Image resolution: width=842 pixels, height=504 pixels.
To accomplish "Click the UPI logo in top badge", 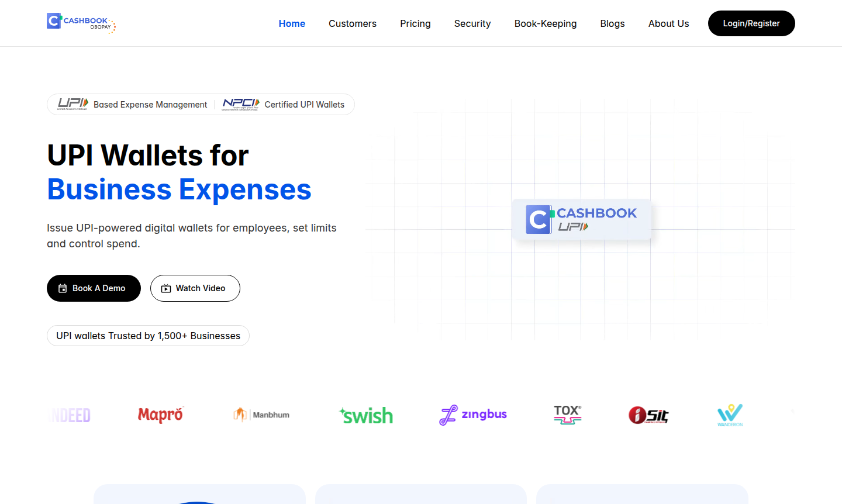I will pyautogui.click(x=73, y=104).
